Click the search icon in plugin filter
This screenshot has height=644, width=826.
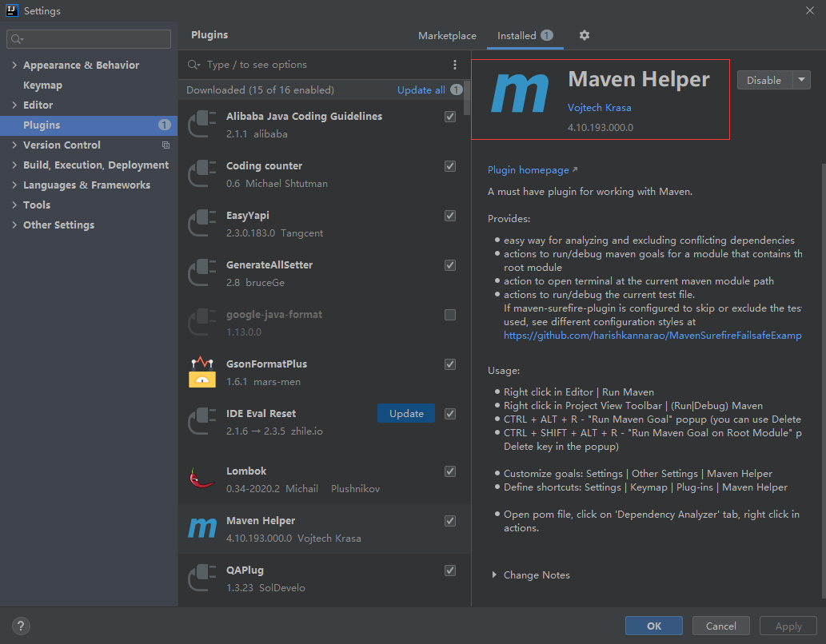point(194,65)
